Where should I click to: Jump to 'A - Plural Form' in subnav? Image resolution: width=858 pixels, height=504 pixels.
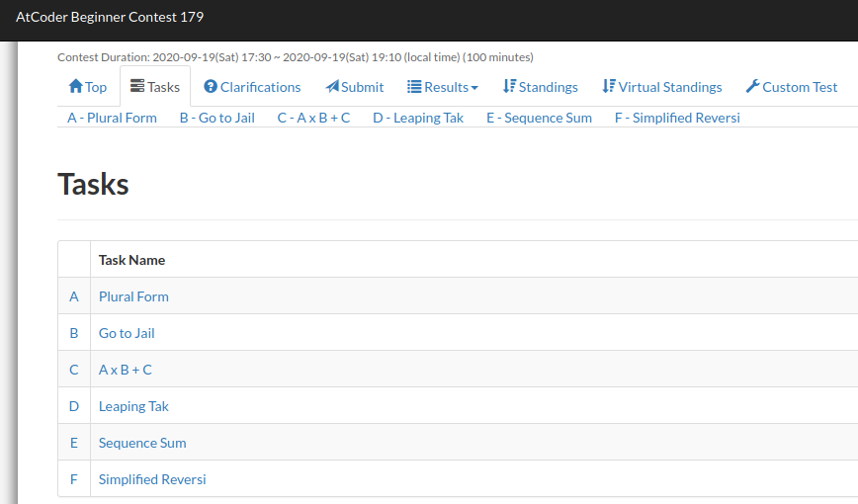[112, 118]
